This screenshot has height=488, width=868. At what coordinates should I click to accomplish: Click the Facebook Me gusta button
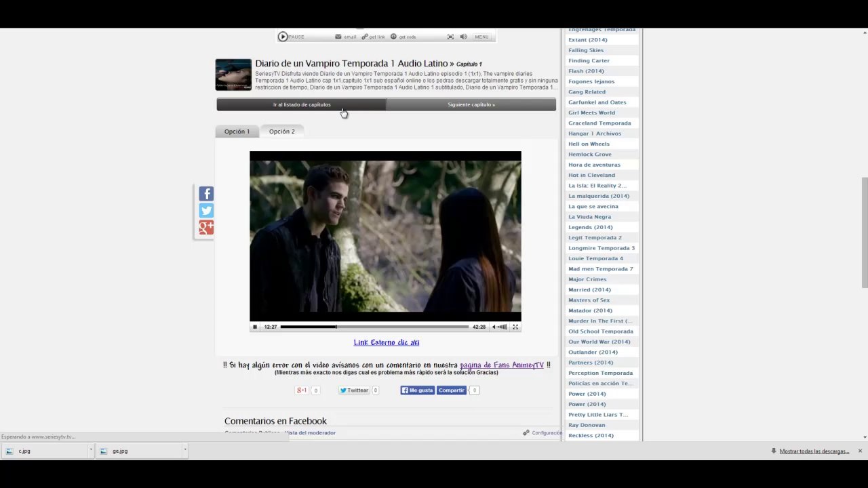(x=417, y=390)
